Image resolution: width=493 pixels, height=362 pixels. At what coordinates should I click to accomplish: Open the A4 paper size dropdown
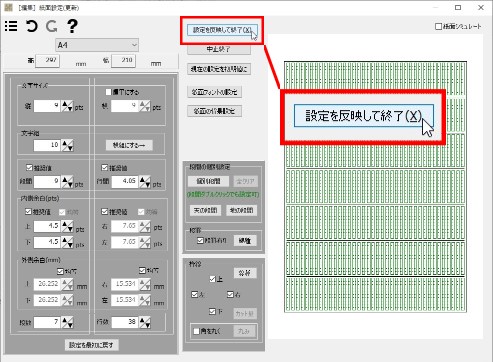point(97,45)
